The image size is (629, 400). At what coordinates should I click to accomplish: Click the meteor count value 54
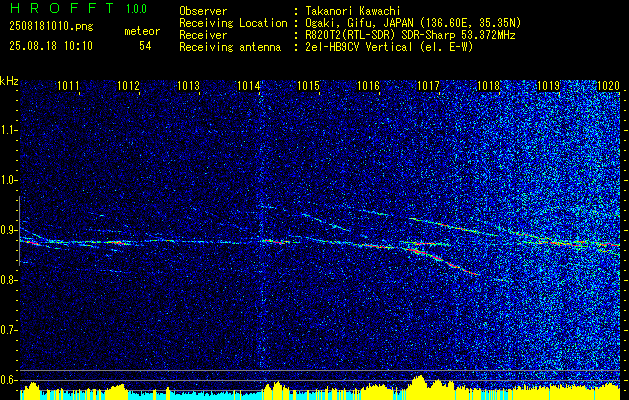pos(145,46)
